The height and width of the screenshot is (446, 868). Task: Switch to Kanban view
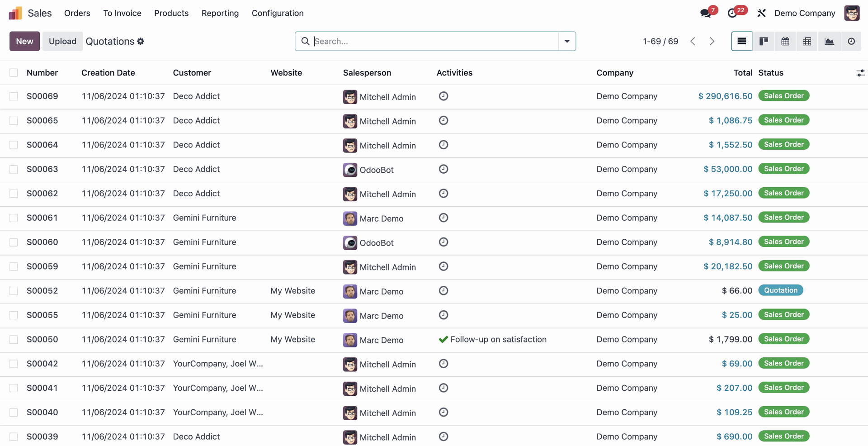764,42
